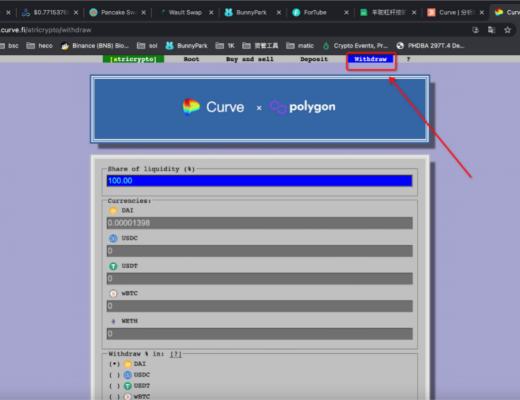520x400 pixels.
Task: Click the translate page icon
Action: [491, 30]
